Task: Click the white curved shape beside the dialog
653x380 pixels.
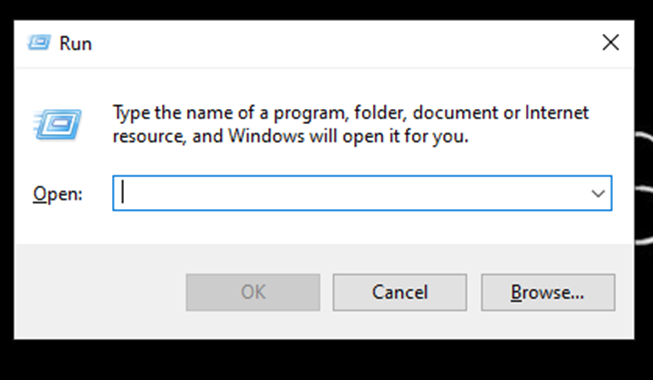Action: [644, 188]
